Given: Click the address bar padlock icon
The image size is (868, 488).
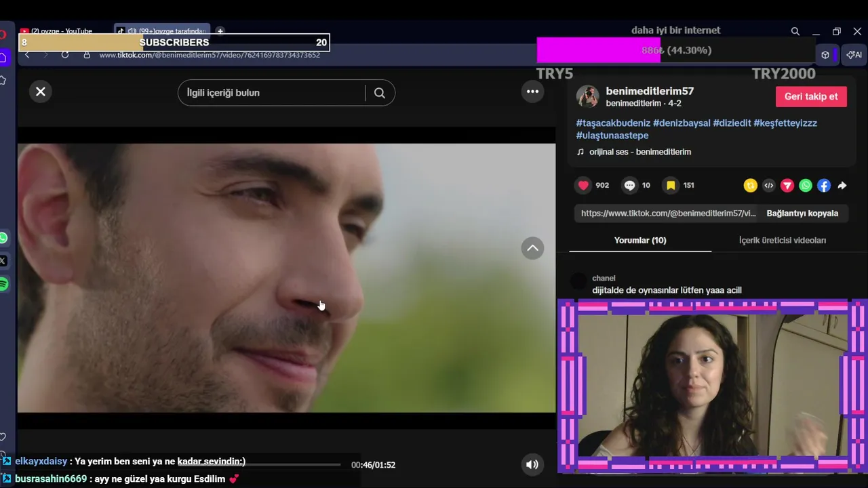Looking at the screenshot, I should point(87,55).
